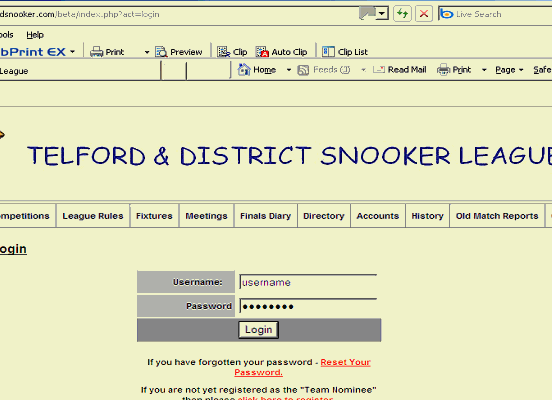Click the Auto Clip toolbar label
Image resolution: width=552 pixels, height=400 pixels.
pyautogui.click(x=289, y=52)
